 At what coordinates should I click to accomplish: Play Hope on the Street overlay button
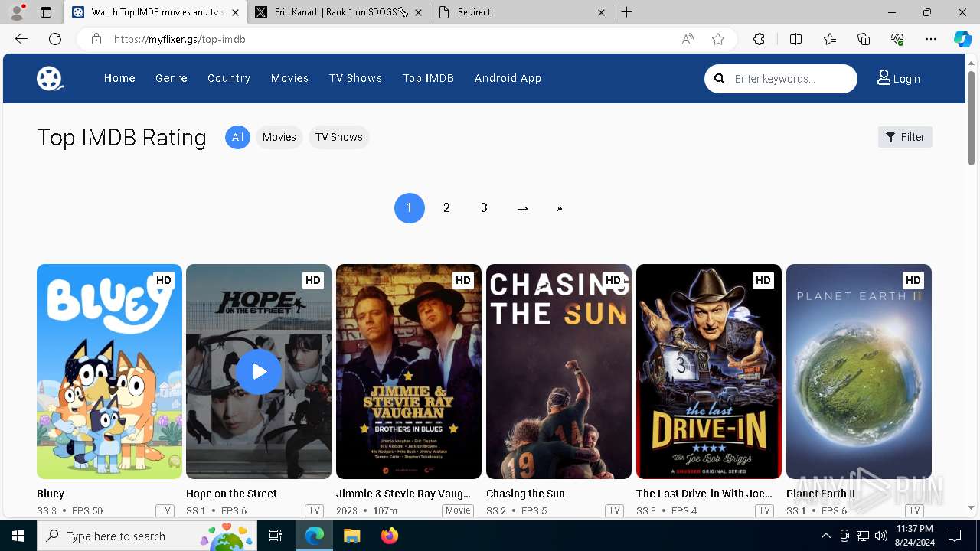click(259, 372)
